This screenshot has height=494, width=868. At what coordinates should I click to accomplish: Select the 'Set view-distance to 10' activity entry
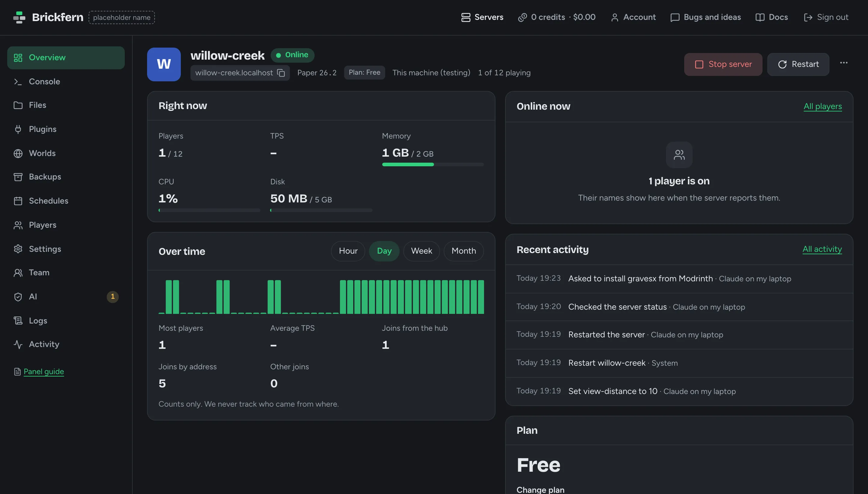(679, 392)
